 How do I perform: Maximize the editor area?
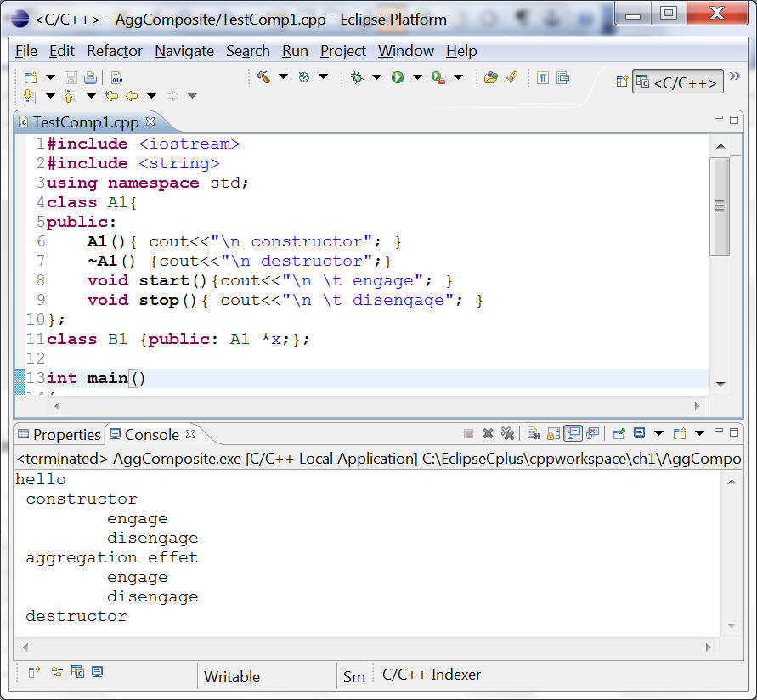point(734,120)
